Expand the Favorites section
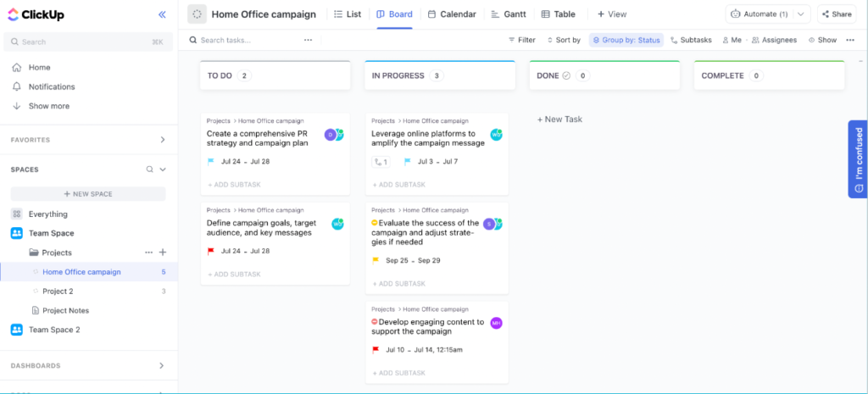The width and height of the screenshot is (868, 394). click(x=162, y=140)
